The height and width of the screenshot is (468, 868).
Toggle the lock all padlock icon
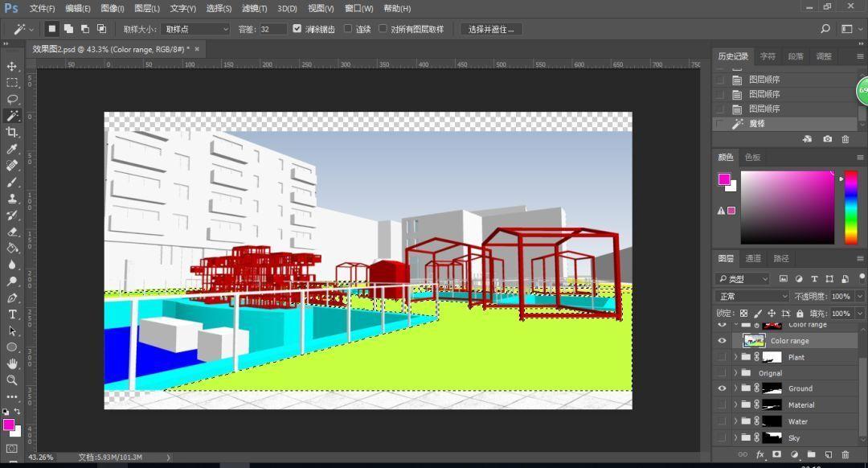pyautogui.click(x=800, y=313)
